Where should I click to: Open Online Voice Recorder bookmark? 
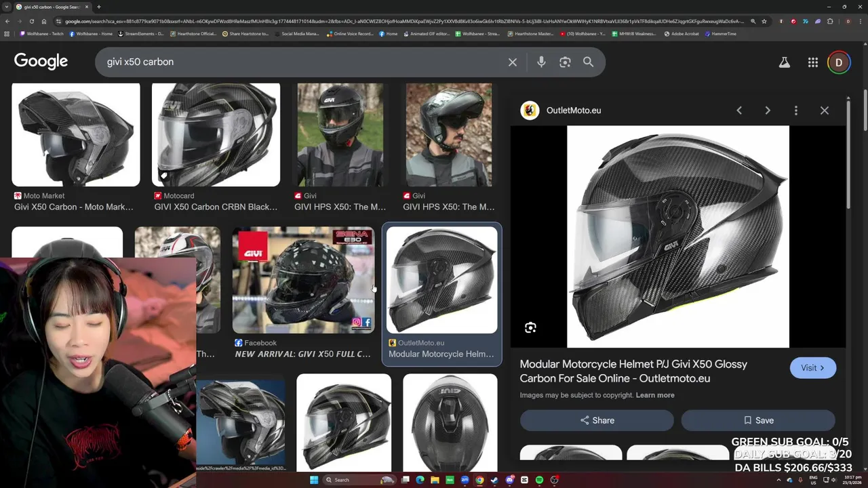click(x=350, y=34)
